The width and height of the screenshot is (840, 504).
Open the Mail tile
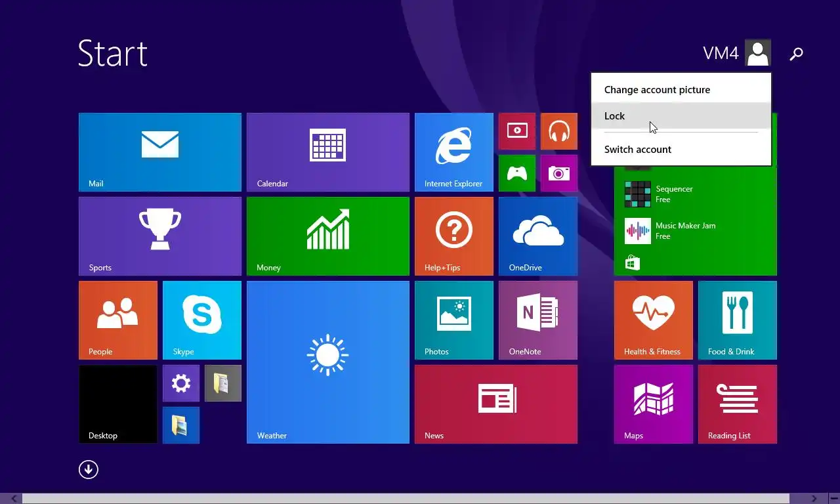click(x=160, y=152)
